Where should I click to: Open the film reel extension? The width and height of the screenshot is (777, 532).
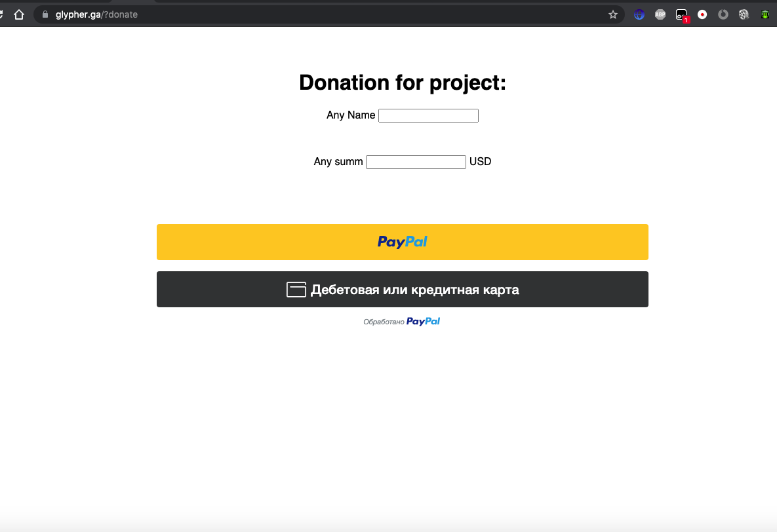(x=744, y=15)
